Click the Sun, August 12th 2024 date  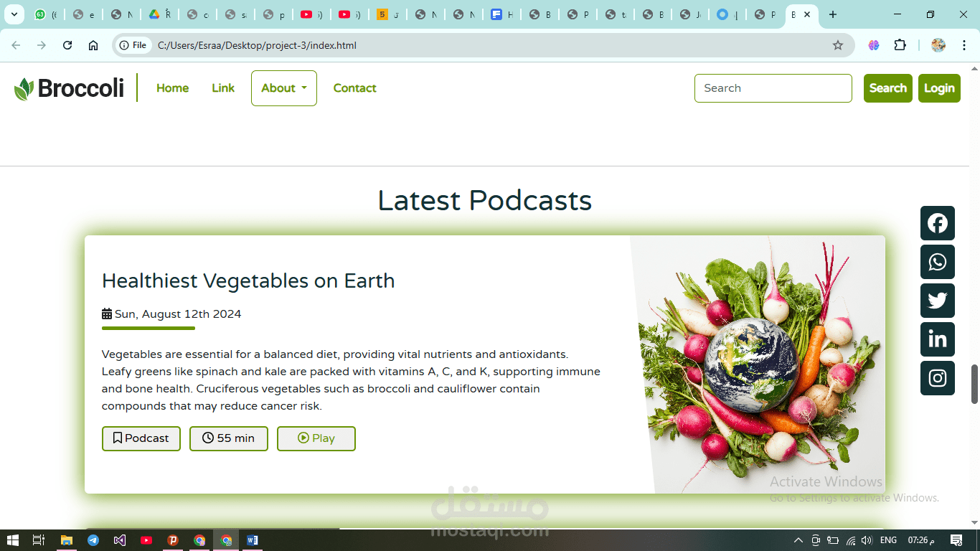click(178, 314)
